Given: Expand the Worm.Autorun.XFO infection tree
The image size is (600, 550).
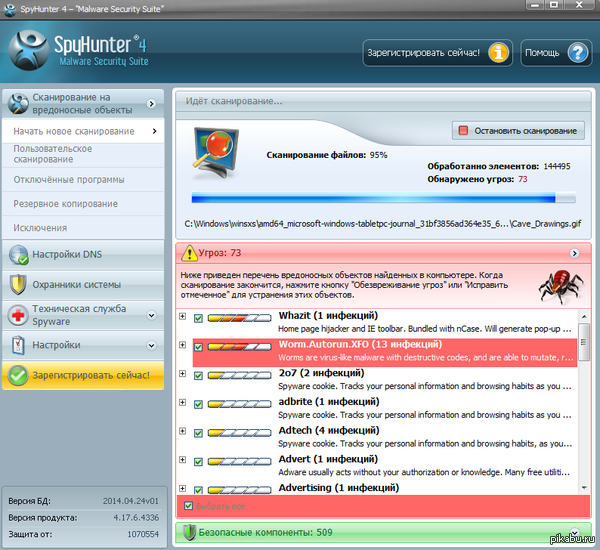Looking at the screenshot, I should click(x=183, y=345).
